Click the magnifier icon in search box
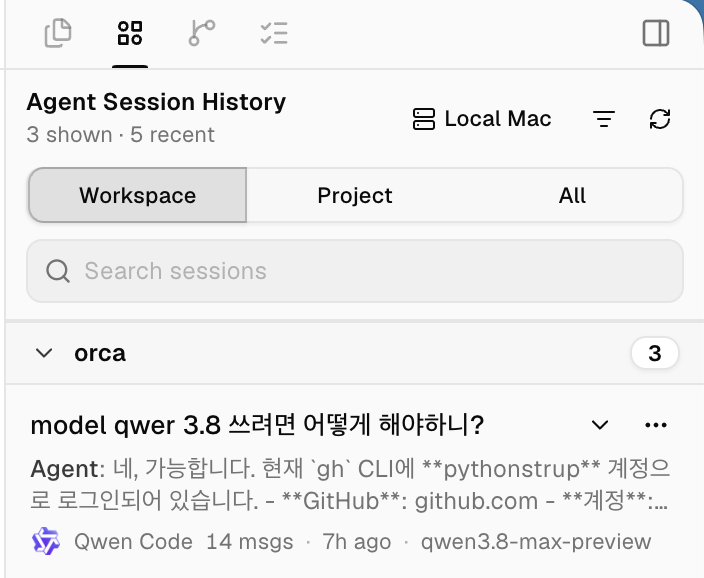704x578 pixels. click(x=58, y=271)
